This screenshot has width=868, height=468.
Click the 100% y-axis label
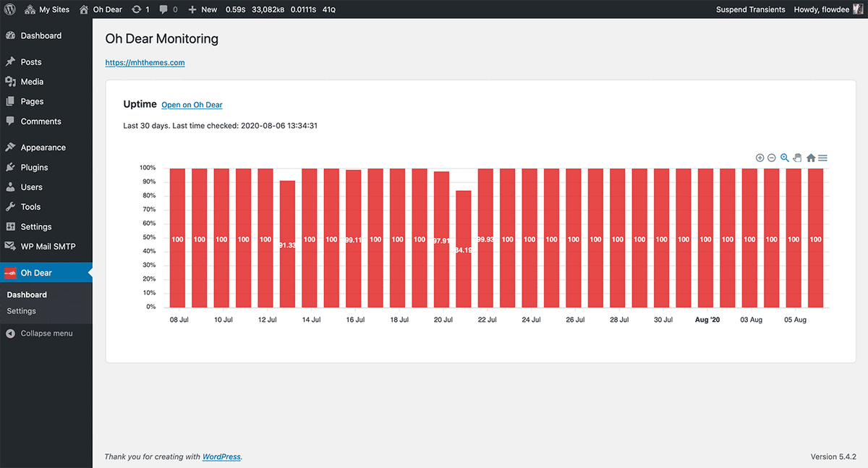[x=147, y=168]
